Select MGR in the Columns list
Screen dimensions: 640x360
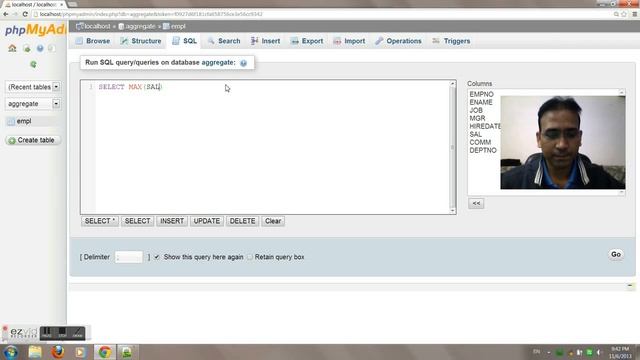pos(477,118)
